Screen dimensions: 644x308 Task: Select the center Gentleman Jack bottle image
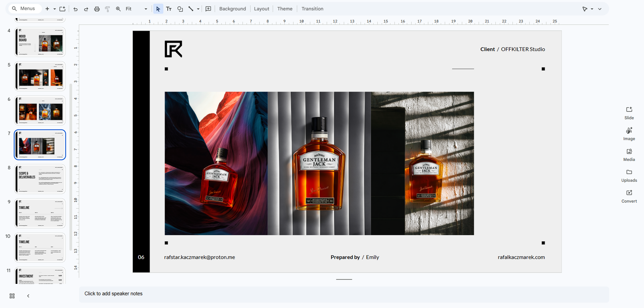click(x=319, y=163)
